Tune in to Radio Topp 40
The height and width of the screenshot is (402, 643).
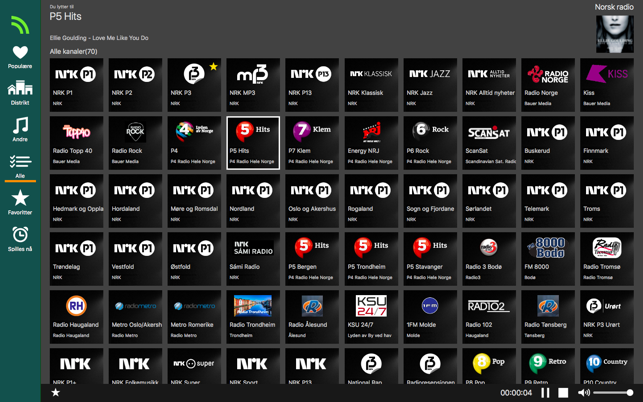pyautogui.click(x=76, y=143)
